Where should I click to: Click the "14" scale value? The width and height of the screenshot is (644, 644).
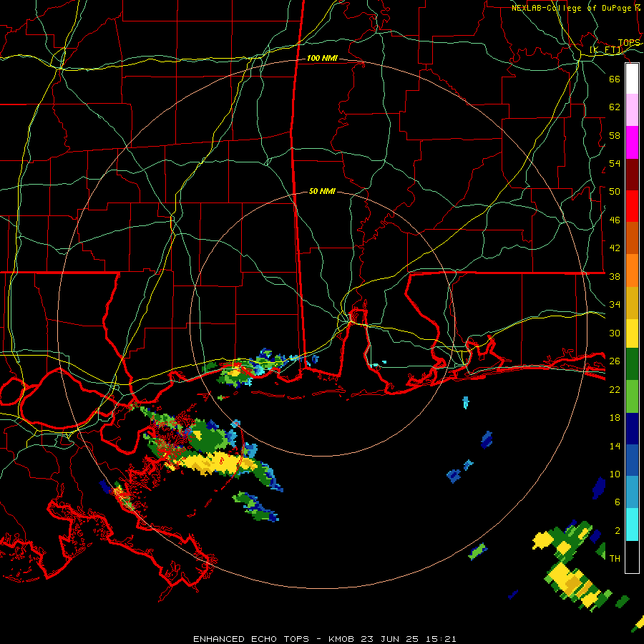click(615, 446)
